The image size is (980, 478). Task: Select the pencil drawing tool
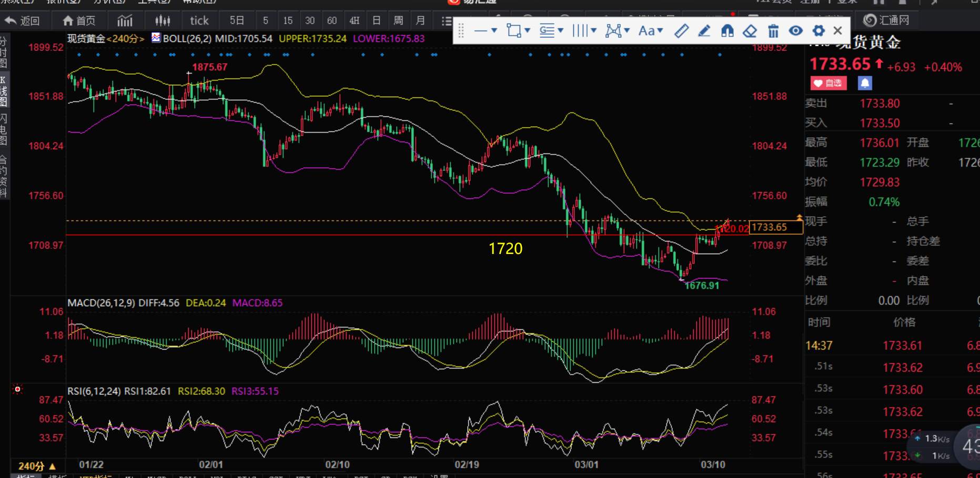(x=704, y=31)
